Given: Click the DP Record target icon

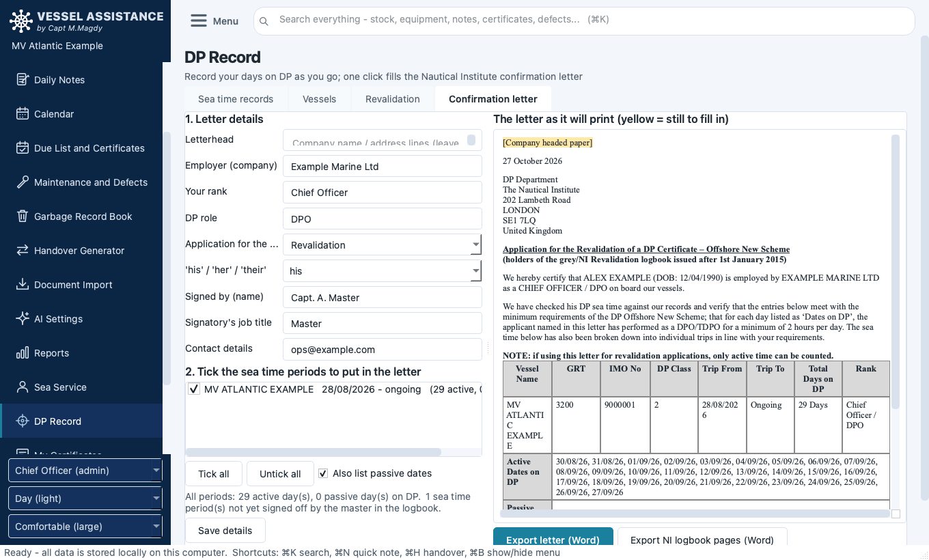Looking at the screenshot, I should pos(23,421).
